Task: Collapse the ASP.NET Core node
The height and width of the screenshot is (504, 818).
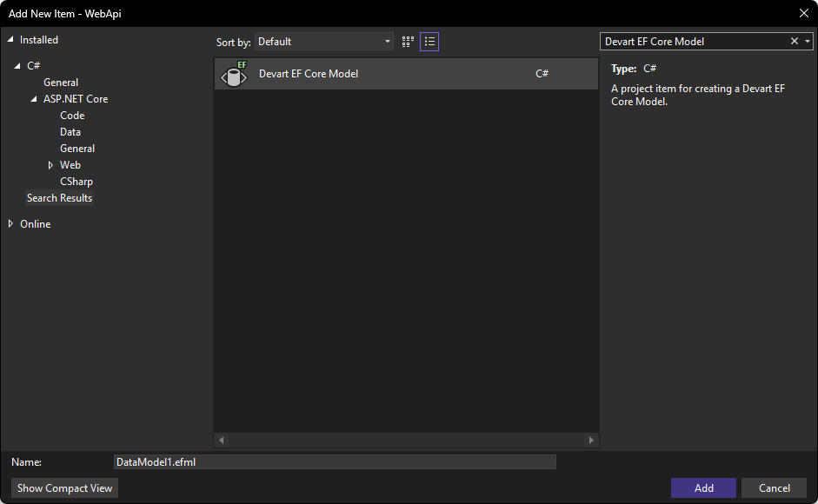Action: pos(35,98)
